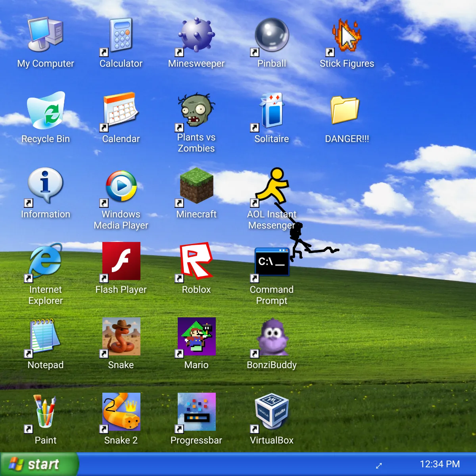
Task: Open the Flash Player icon
Action: coord(121,261)
